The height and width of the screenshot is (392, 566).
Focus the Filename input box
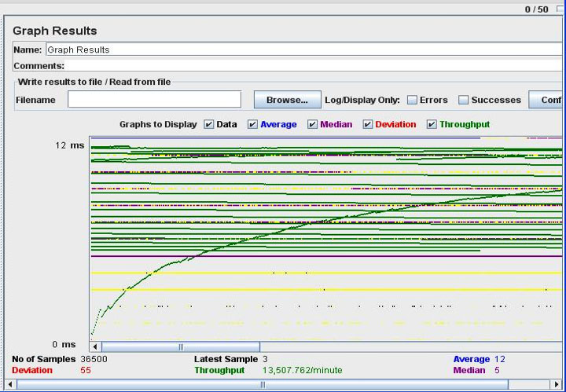[154, 100]
